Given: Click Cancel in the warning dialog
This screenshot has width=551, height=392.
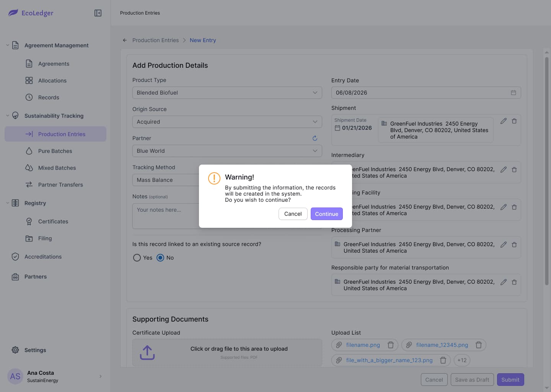Looking at the screenshot, I should point(293,214).
